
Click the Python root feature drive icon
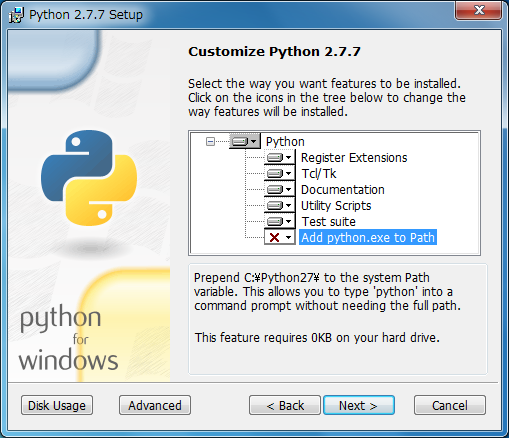tap(240, 142)
